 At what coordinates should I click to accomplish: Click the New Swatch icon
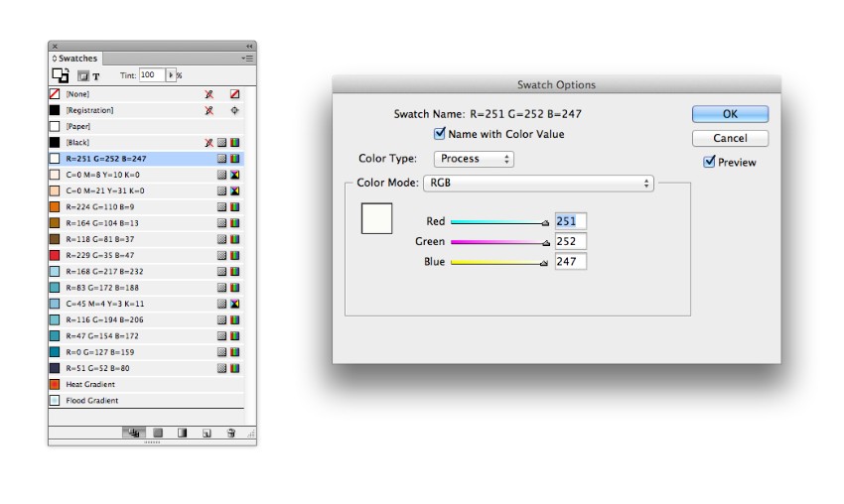(x=207, y=433)
